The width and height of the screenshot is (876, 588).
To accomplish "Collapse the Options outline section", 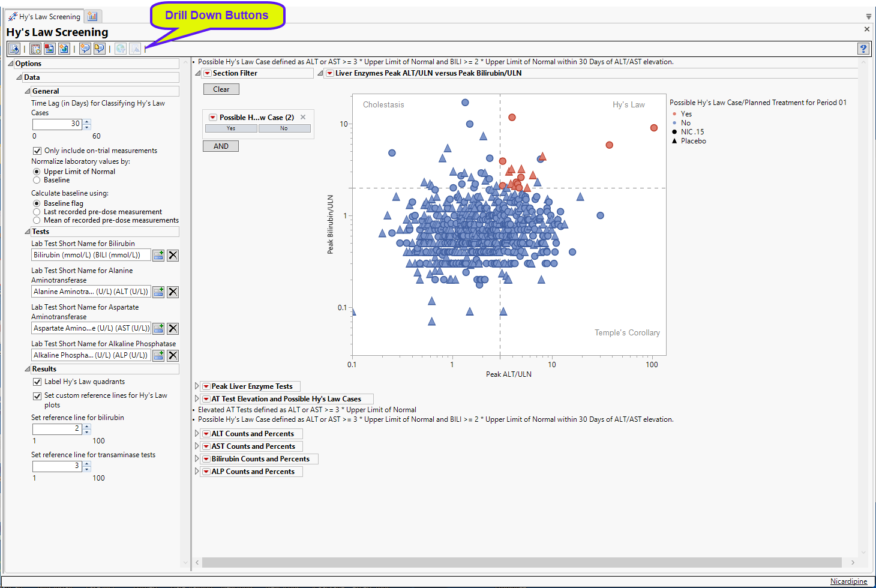I will pos(11,64).
